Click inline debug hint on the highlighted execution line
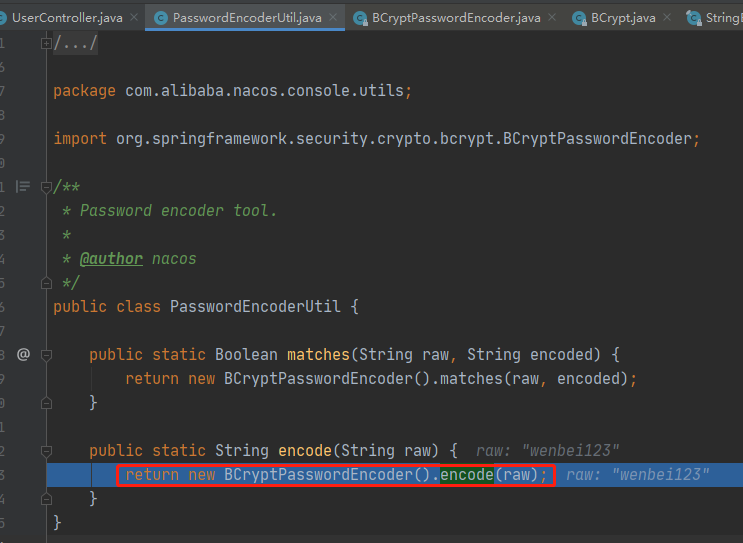Screen dimensions: 743x543 click(x=637, y=474)
